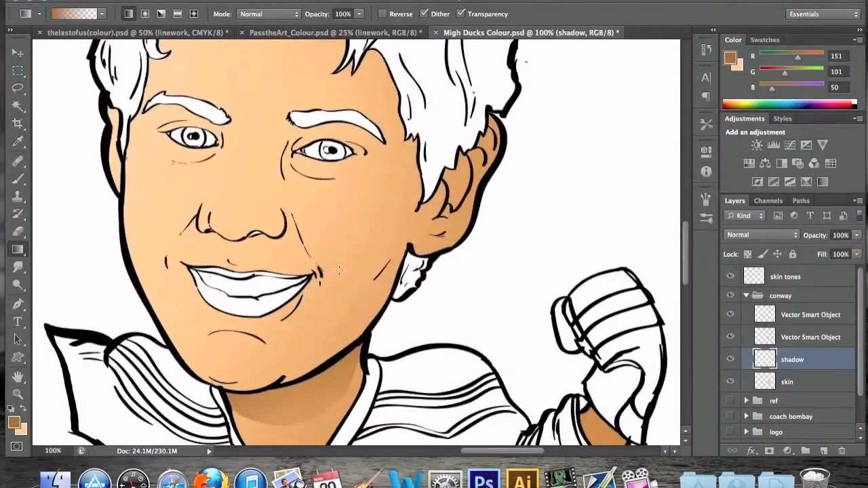
Task: Switch to the Swatches tab
Action: 765,39
